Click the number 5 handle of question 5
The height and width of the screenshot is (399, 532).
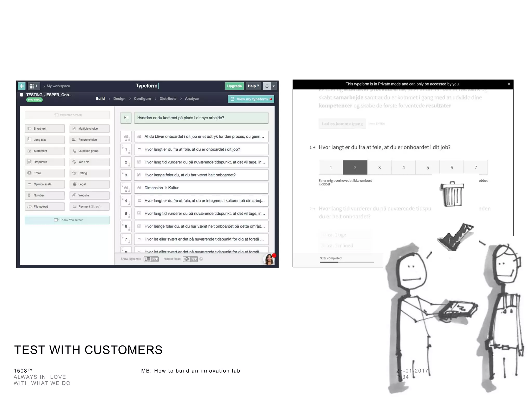[x=126, y=214]
